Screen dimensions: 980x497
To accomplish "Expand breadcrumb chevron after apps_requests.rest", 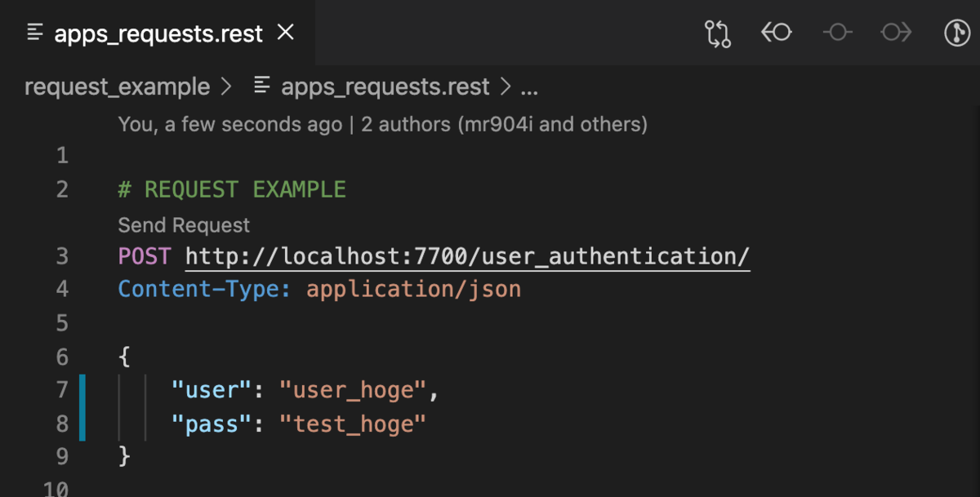I will pyautogui.click(x=506, y=87).
